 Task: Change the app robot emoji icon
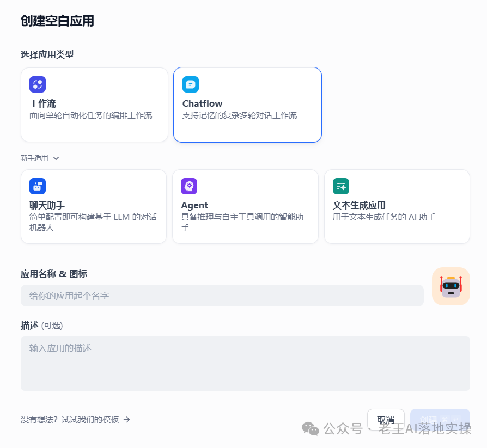[x=451, y=286]
